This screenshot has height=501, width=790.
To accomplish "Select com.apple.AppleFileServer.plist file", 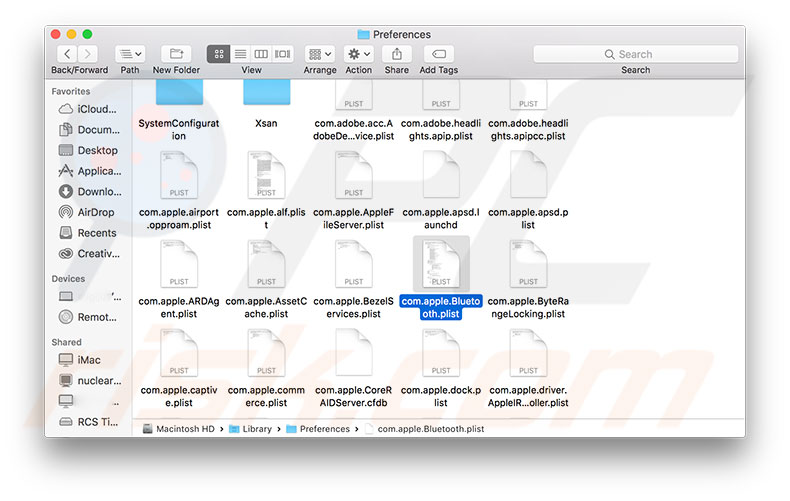I will tap(354, 191).
